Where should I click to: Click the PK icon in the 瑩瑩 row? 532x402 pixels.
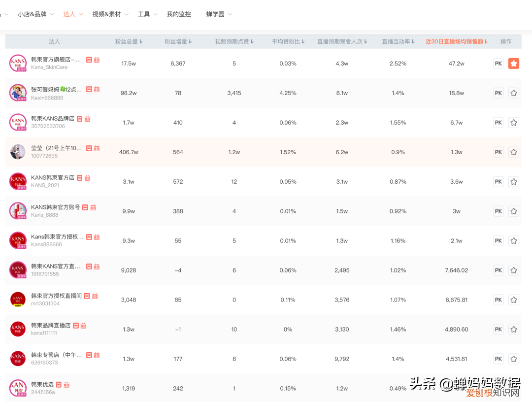(x=498, y=152)
